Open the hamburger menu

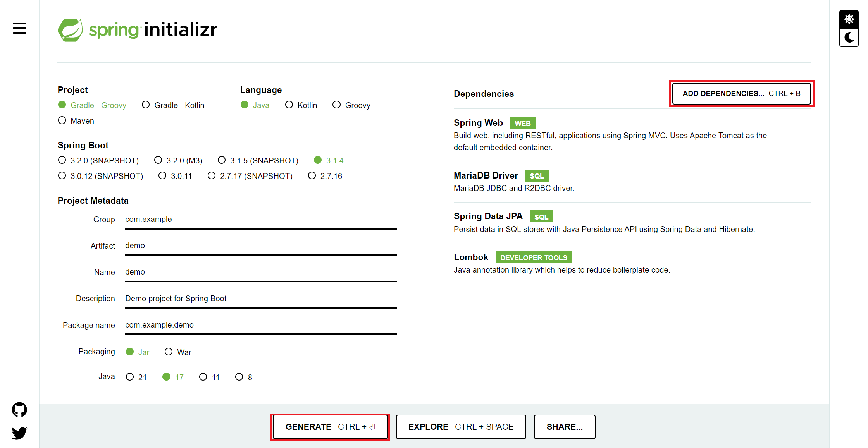pyautogui.click(x=19, y=28)
